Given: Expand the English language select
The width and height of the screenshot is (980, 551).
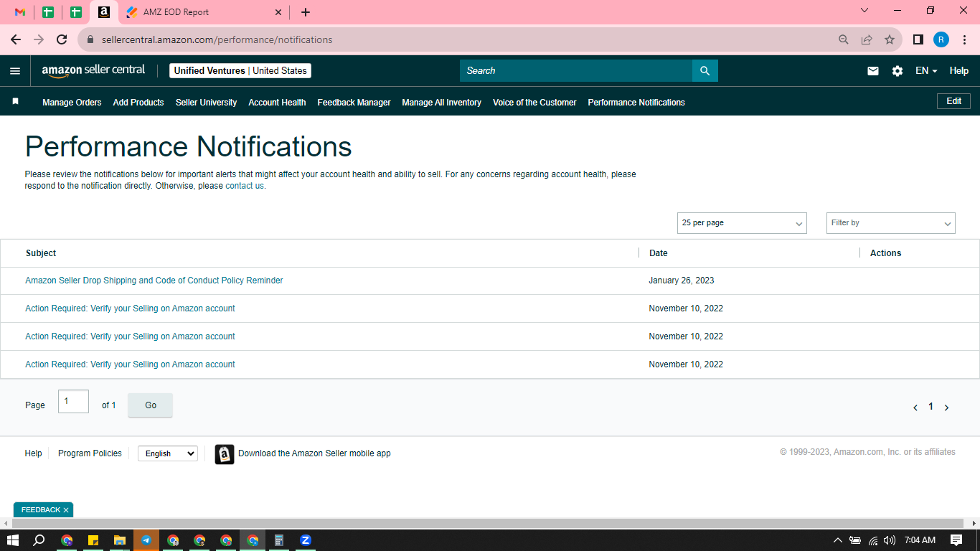Looking at the screenshot, I should click(168, 453).
